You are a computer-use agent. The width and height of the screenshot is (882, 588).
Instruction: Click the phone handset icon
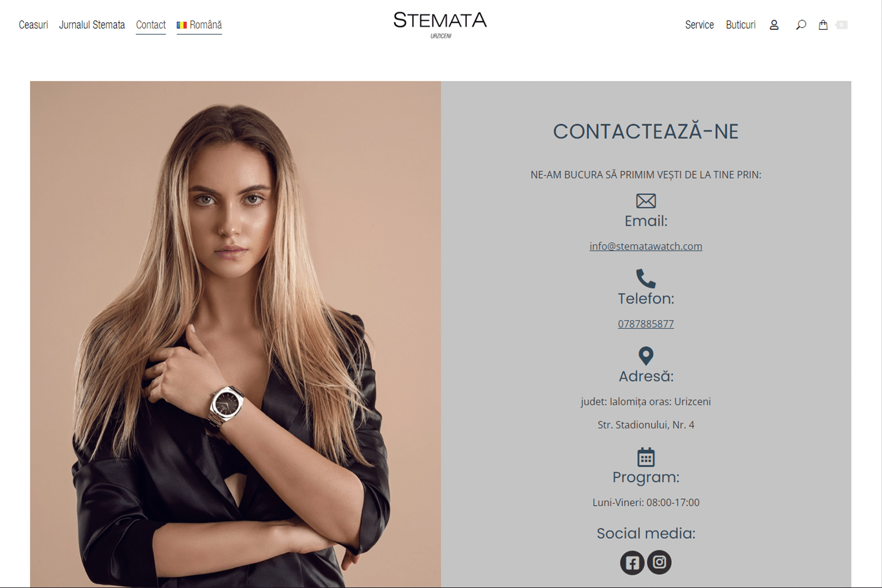[646, 278]
